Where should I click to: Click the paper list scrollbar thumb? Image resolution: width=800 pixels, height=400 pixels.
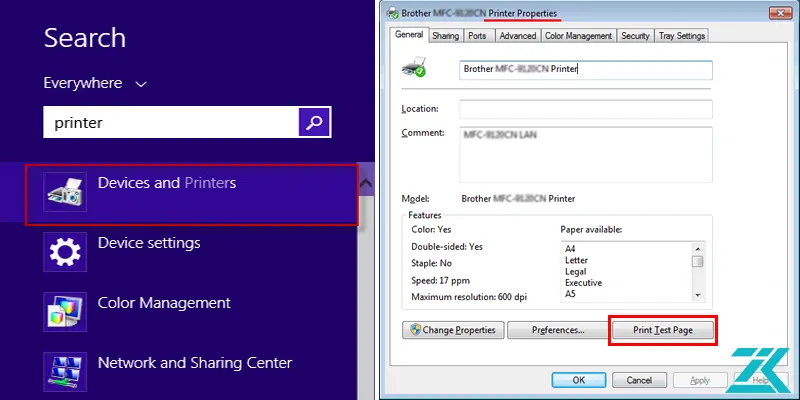[697, 261]
